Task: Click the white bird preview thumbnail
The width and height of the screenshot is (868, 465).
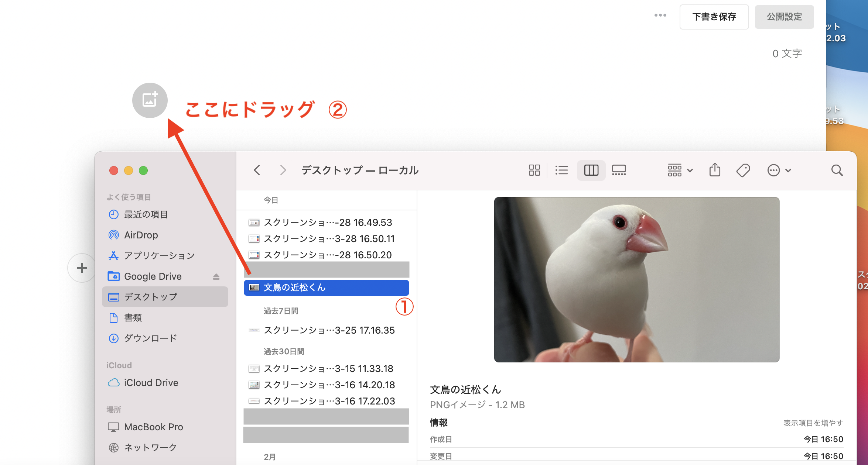Action: [x=636, y=279]
